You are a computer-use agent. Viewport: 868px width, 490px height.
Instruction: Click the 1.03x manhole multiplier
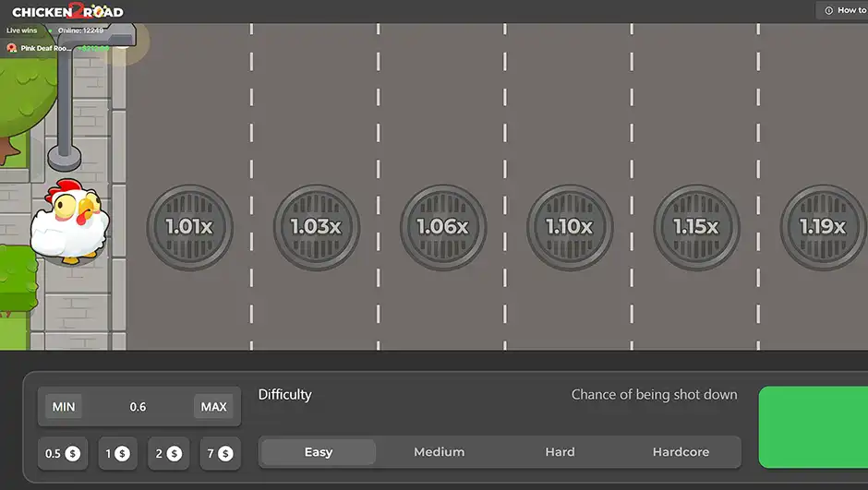tap(317, 227)
